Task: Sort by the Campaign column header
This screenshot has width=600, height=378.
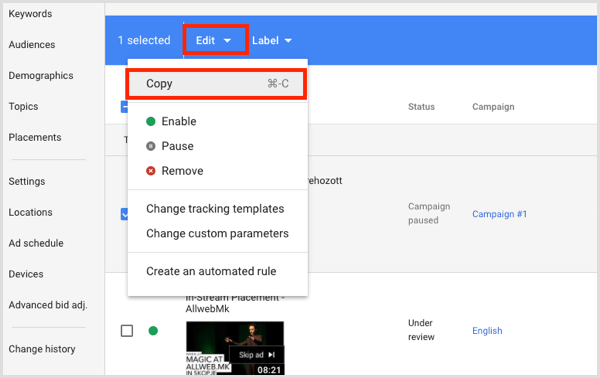Action: (493, 107)
